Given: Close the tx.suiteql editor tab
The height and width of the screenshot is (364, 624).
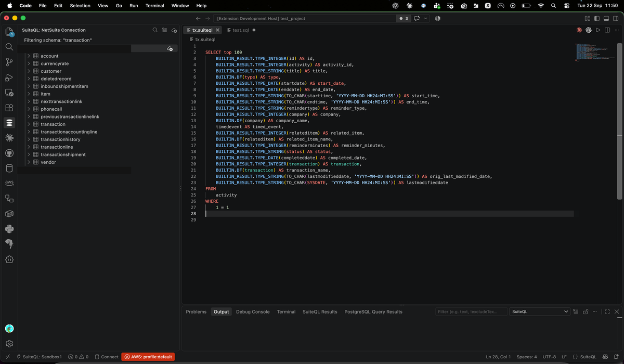Looking at the screenshot, I should (218, 30).
